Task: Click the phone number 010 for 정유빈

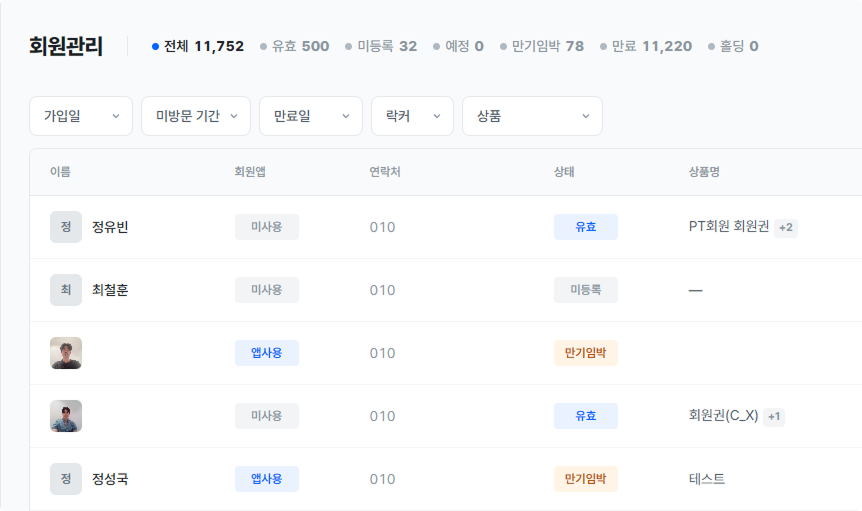Action: point(383,227)
